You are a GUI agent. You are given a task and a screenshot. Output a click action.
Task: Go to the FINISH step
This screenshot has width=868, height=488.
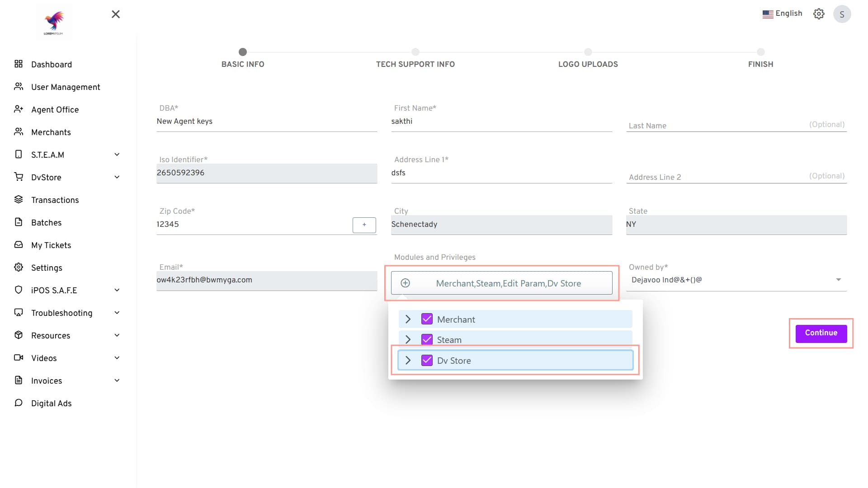[760, 59]
